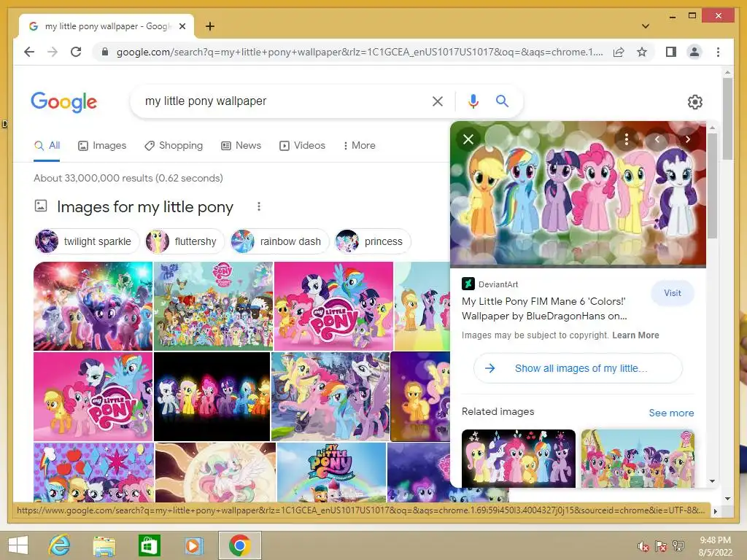
Task: Click the muted volume tray icon
Action: [643, 546]
